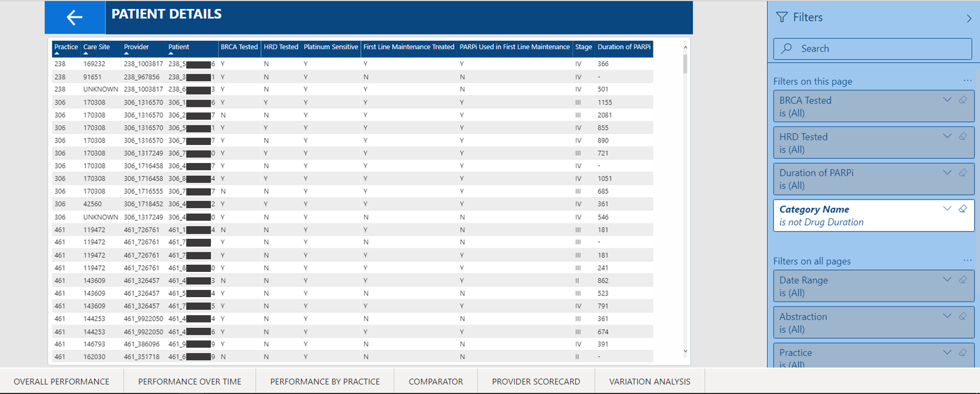Click the back arrow button
The height and width of the screenshot is (394, 980).
point(75,17)
